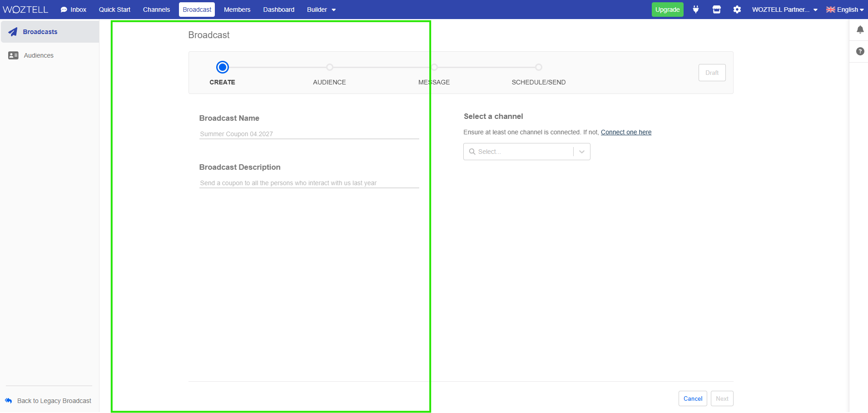Click the notifications bell icon
This screenshot has width=868, height=413.
(x=860, y=30)
